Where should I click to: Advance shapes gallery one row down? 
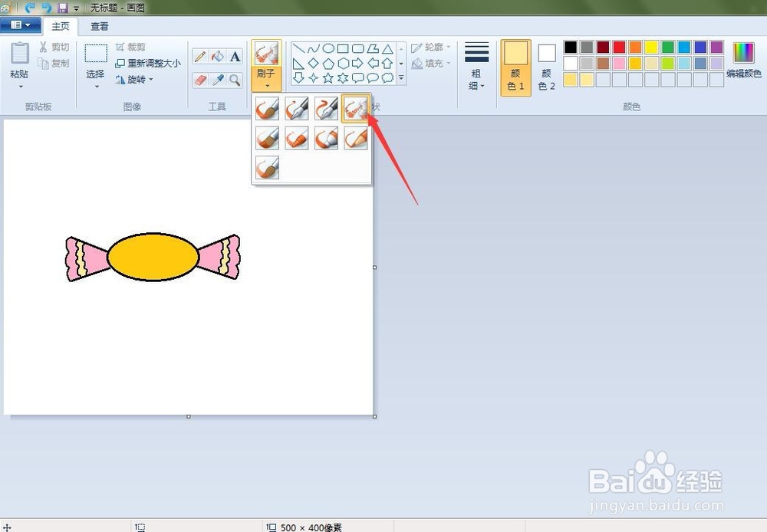tap(401, 64)
